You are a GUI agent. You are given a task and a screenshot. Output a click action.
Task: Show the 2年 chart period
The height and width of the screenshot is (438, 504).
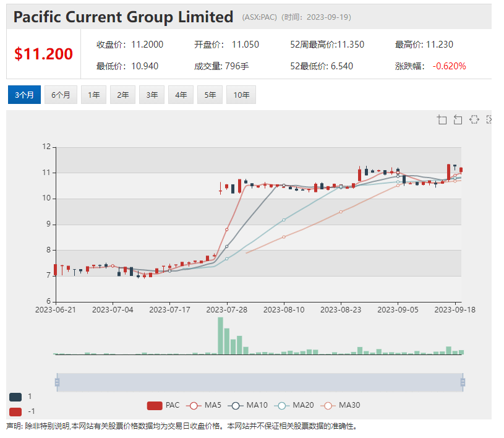coord(122,95)
